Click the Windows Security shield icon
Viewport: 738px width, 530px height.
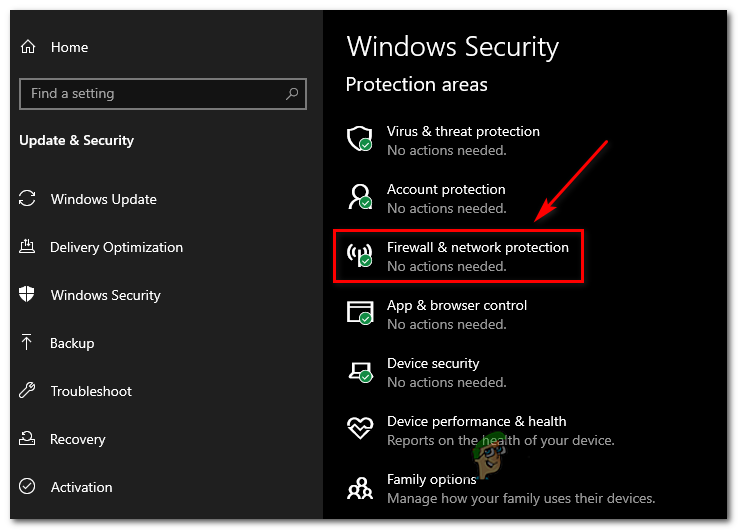point(28,295)
